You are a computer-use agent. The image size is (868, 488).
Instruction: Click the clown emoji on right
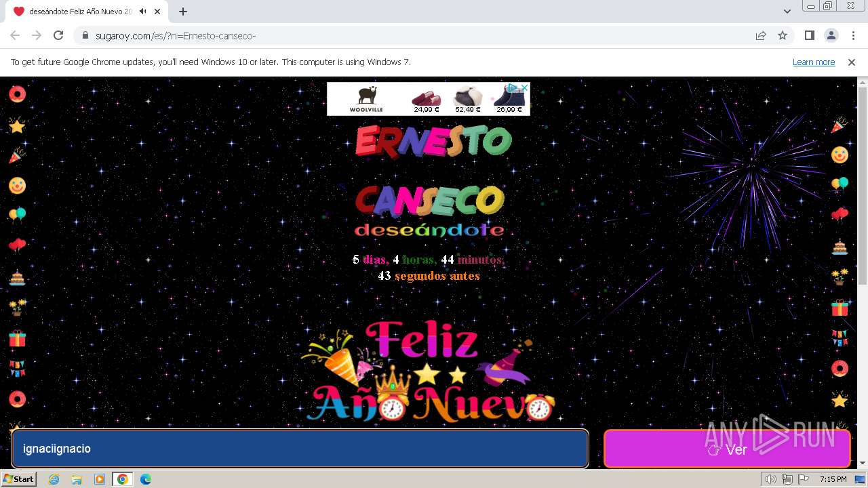(x=840, y=155)
